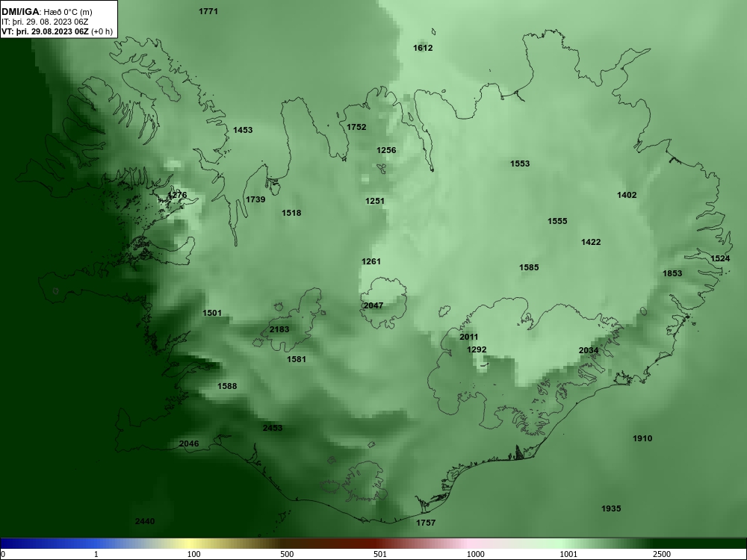747x560 pixels.
Task: Click the legend tick label 1000
Action: tap(475, 554)
